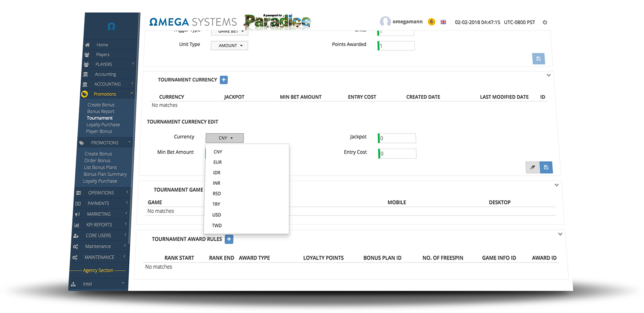Viewport: 644px width, 313px height.
Task: Click the Home house icon in sidebar
Action: 87,45
